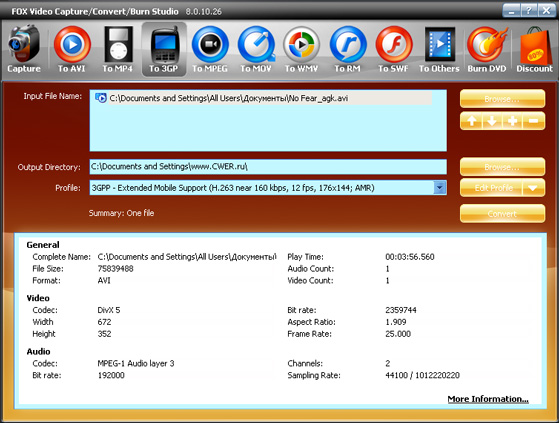Select the To RM RealMedia icon
The height and width of the screenshot is (423, 559).
point(347,49)
